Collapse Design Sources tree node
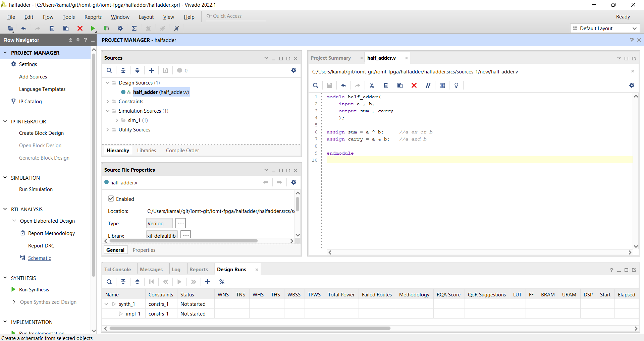 108,83
